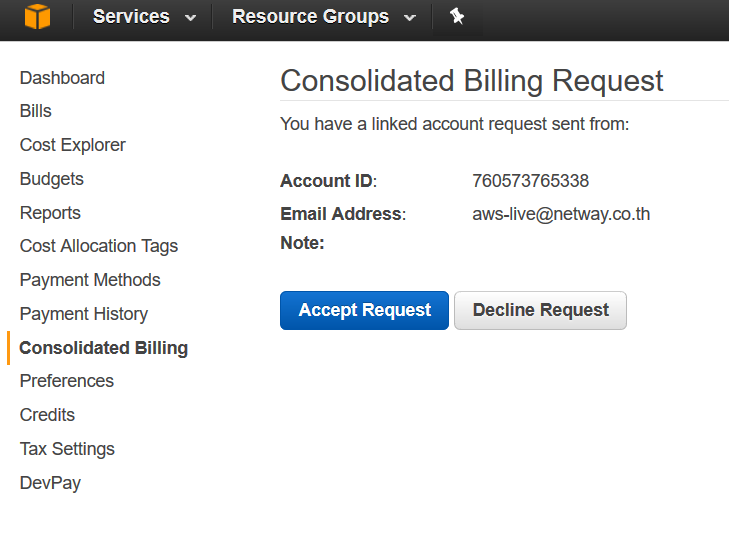The width and height of the screenshot is (729, 534).
Task: View the Credits page
Action: coord(47,415)
